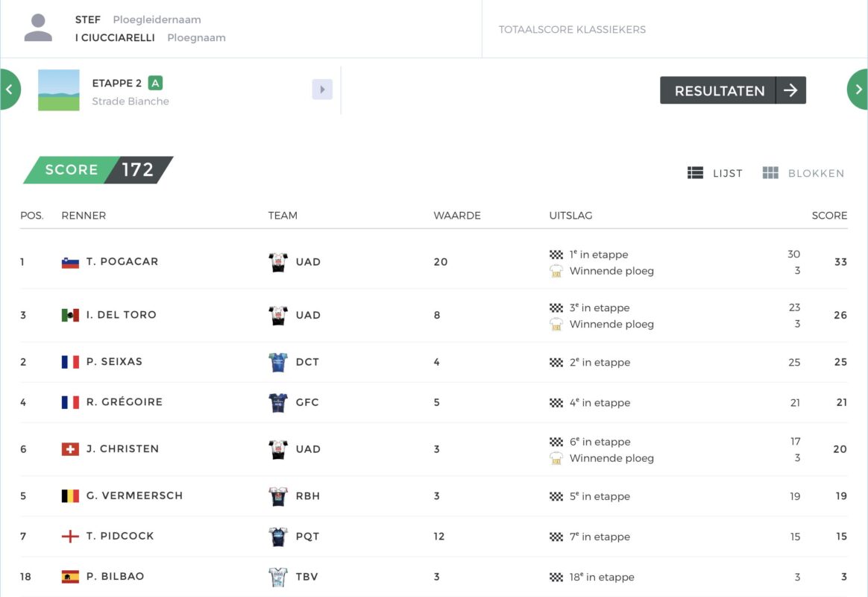Click the UITSLAG column header
Viewport: 868px width, 597px height.
[570, 216]
